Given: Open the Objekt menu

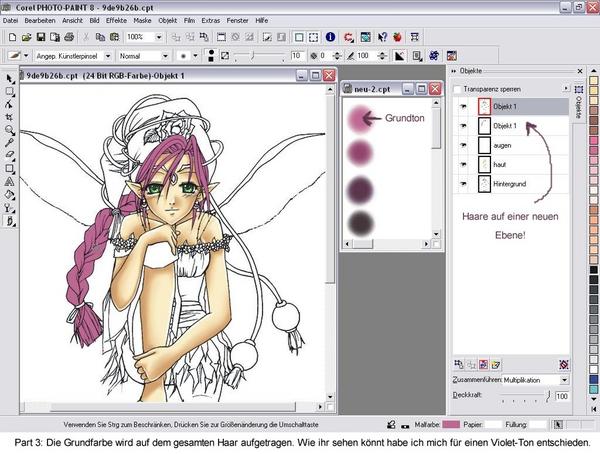Looking at the screenshot, I should (x=168, y=20).
